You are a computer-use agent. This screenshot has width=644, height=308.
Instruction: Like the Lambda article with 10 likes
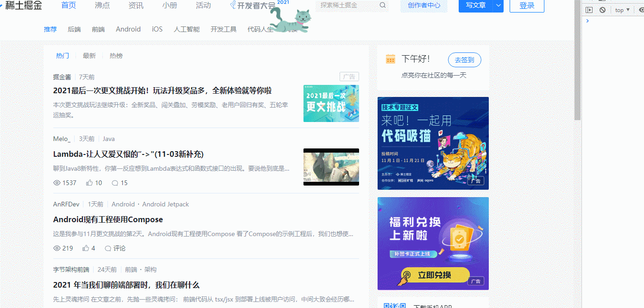[89, 183]
